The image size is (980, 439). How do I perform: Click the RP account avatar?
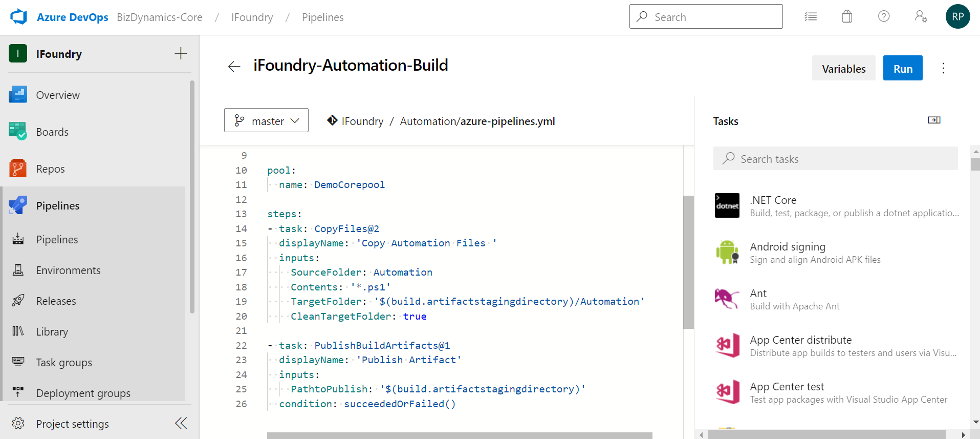pos(958,16)
